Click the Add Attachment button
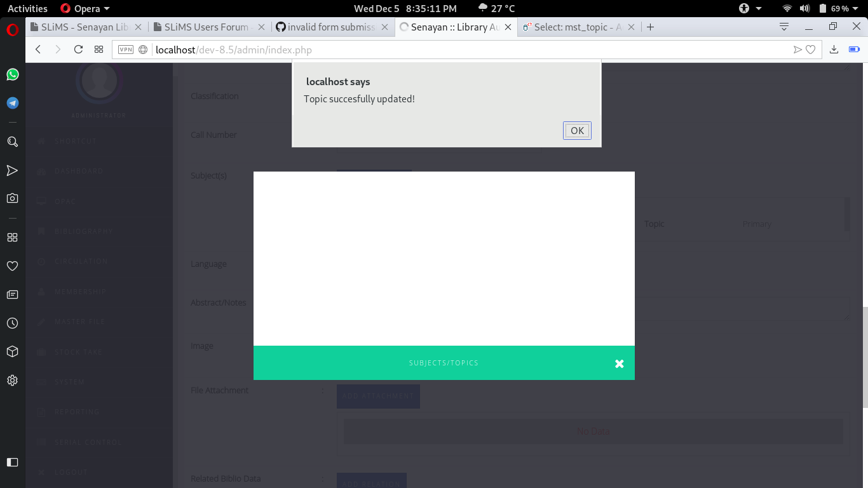 click(x=378, y=396)
